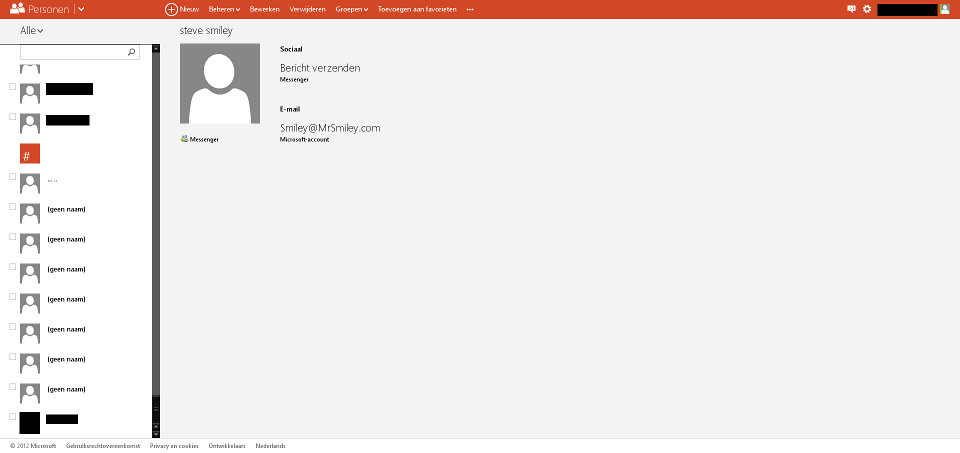The image size is (960, 453).
Task: Choose Bewerken in the top bar
Action: coord(264,9)
